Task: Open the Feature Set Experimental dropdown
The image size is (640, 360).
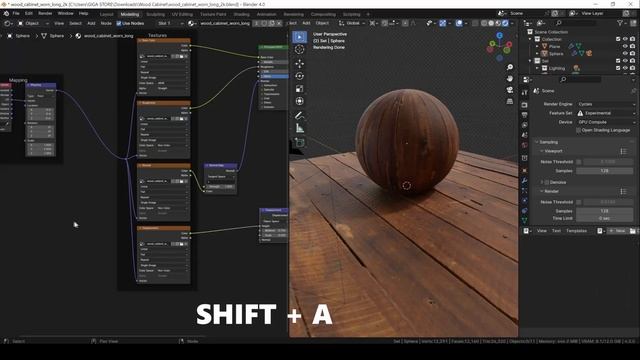Action: (x=606, y=113)
